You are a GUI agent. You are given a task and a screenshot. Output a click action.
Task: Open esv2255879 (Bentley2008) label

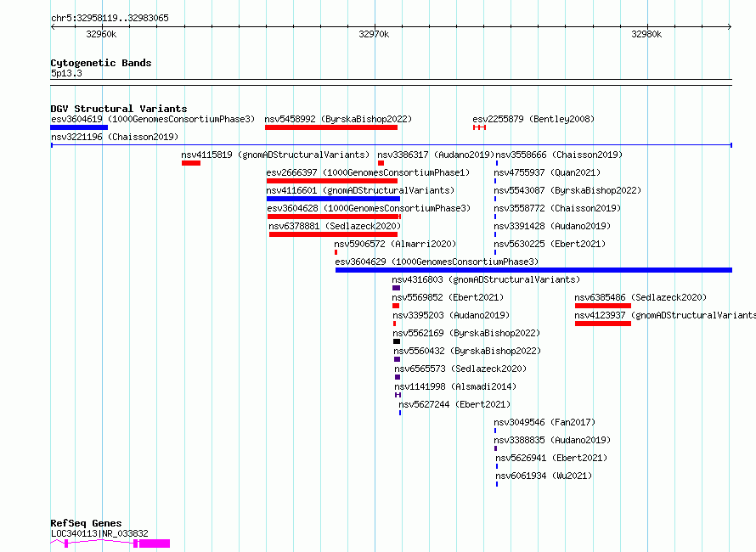(533, 119)
